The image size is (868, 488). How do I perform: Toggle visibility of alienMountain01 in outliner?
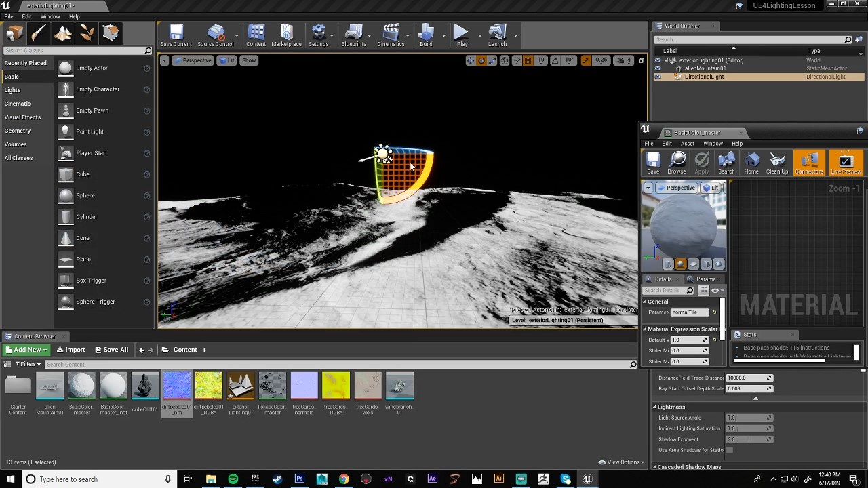(657, 68)
